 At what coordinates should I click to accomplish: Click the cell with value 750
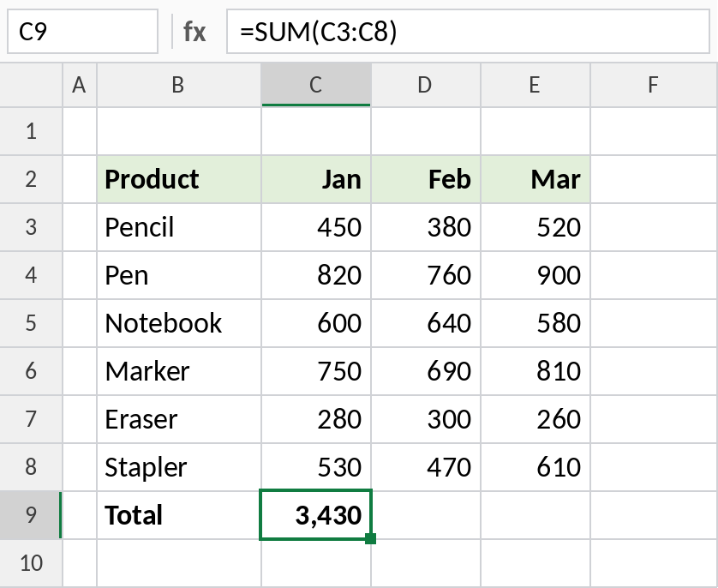tap(316, 371)
